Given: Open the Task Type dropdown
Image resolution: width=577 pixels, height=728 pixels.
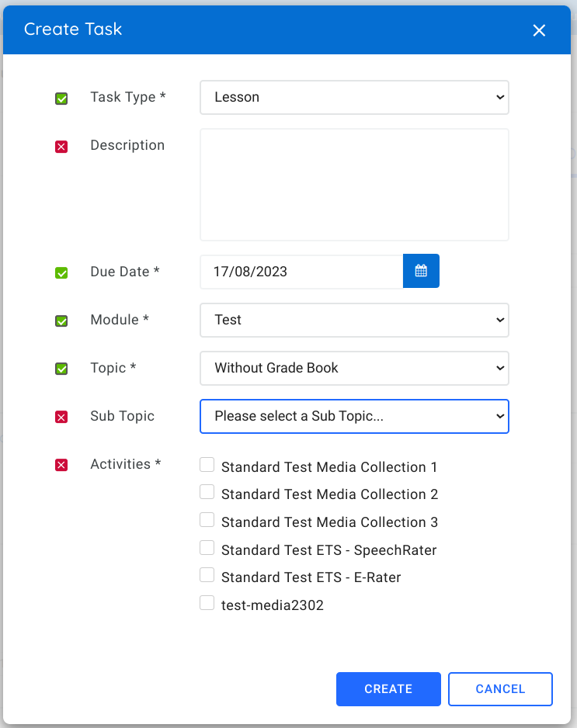Looking at the screenshot, I should tap(354, 97).
